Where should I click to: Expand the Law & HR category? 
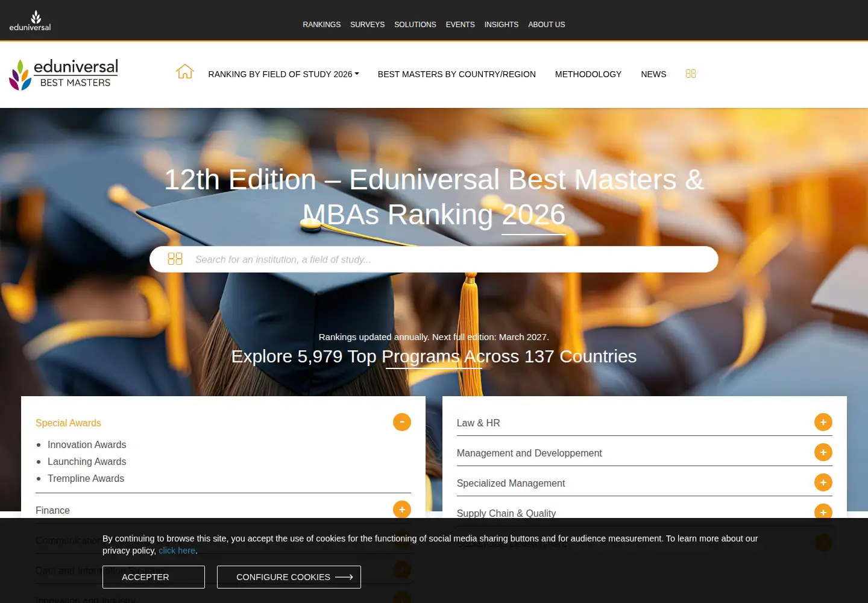point(823,422)
